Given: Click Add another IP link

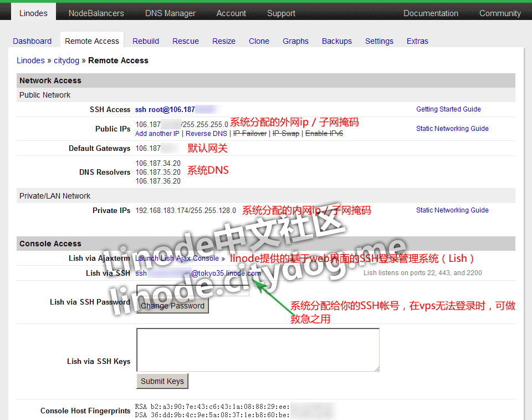Looking at the screenshot, I should 157,134.
